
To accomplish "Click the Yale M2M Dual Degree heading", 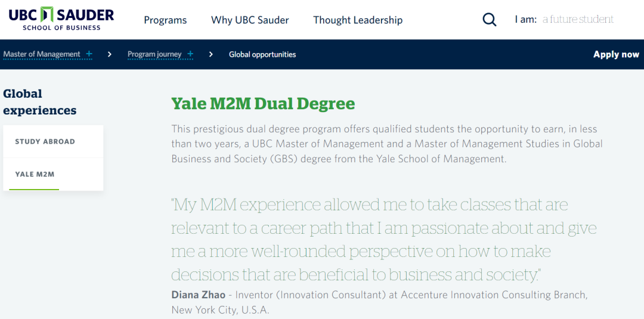I will [263, 104].
